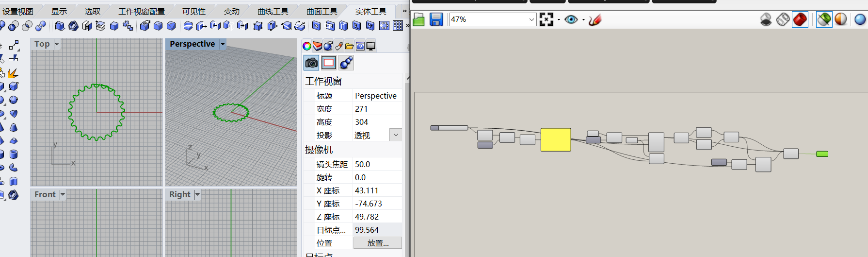Click the Top viewport title label
Viewport: 868px width, 257px height.
42,44
